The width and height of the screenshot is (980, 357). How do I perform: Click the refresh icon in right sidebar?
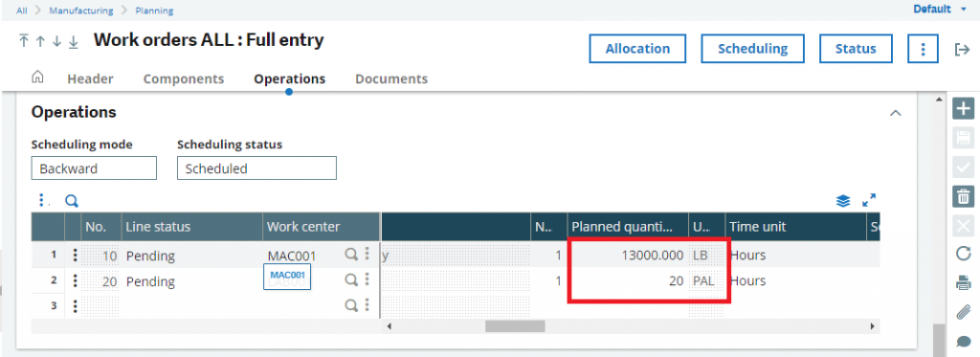coord(964,254)
